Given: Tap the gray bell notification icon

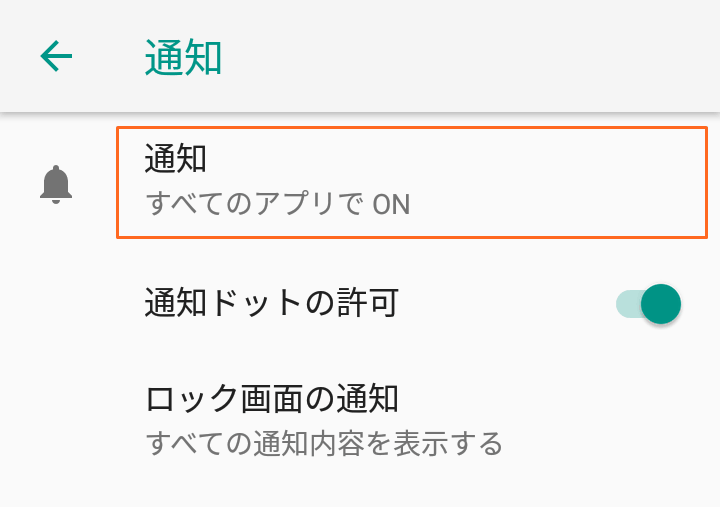Looking at the screenshot, I should click(x=56, y=184).
